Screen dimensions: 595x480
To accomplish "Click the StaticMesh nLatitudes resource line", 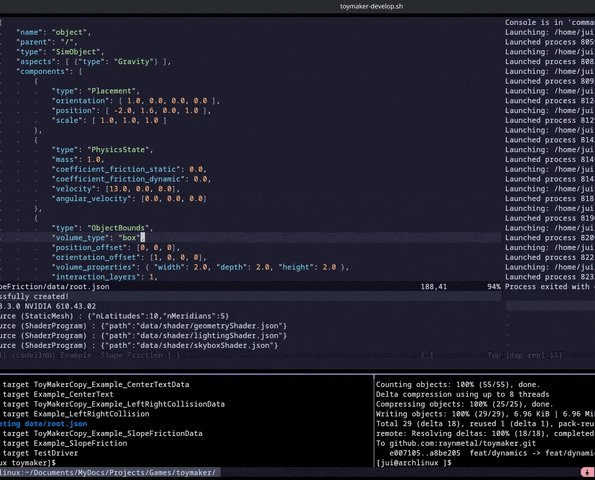I will click(x=114, y=316).
